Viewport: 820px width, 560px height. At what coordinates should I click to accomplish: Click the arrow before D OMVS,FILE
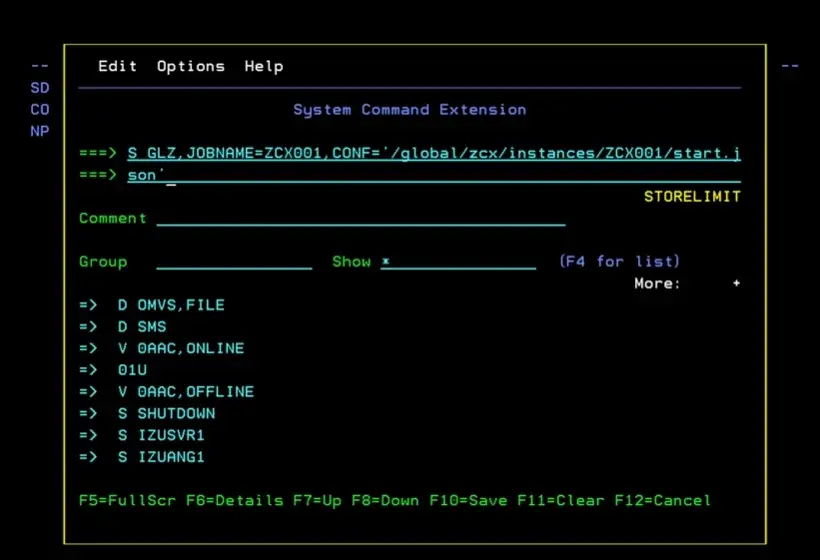[88, 305]
